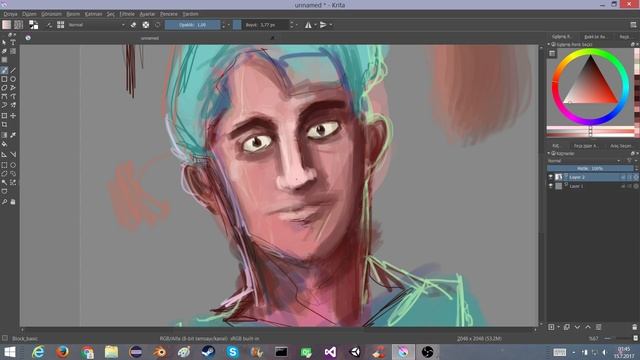Select the Color Picker eyedropper tool

13,135
